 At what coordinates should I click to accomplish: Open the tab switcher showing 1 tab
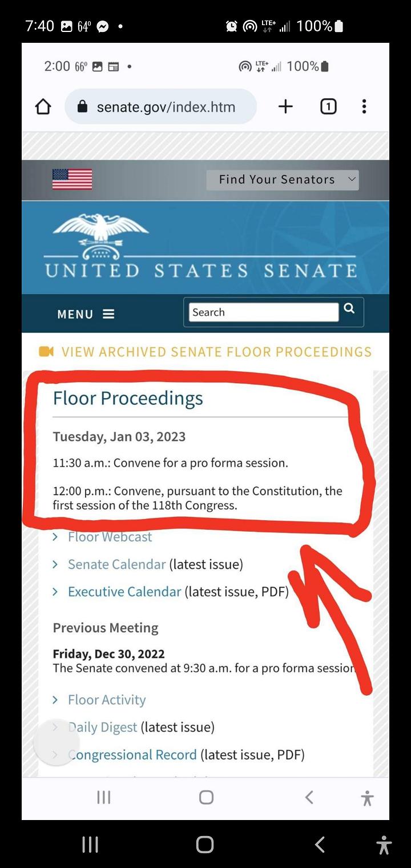click(328, 107)
